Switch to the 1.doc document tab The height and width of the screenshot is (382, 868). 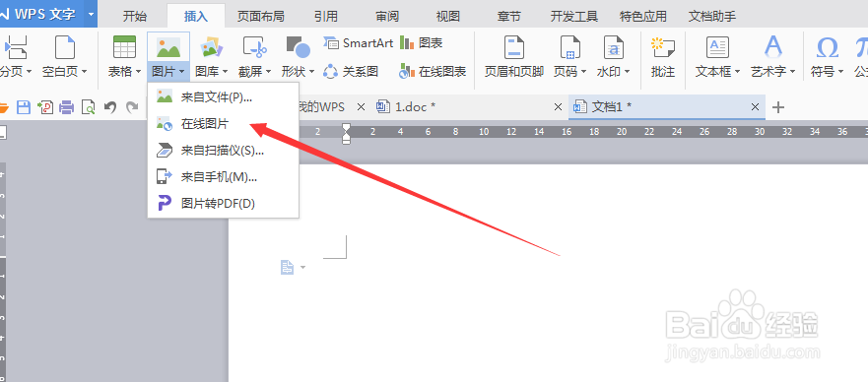tap(468, 106)
